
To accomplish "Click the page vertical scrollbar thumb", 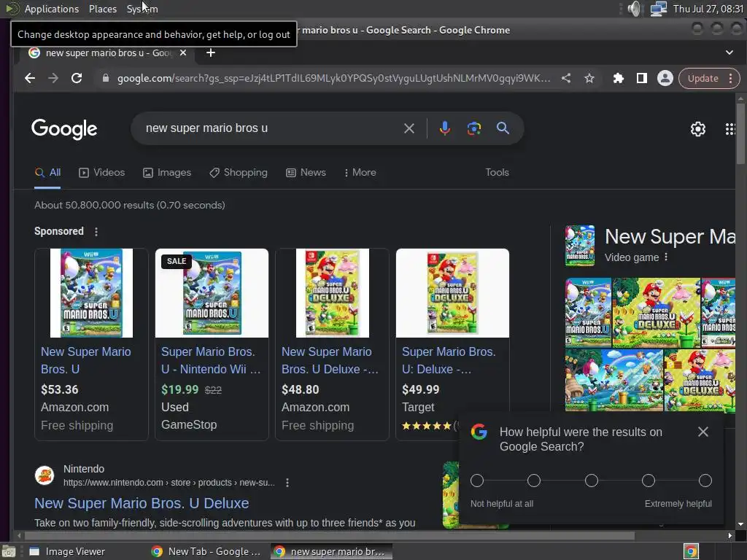I will coord(740,133).
